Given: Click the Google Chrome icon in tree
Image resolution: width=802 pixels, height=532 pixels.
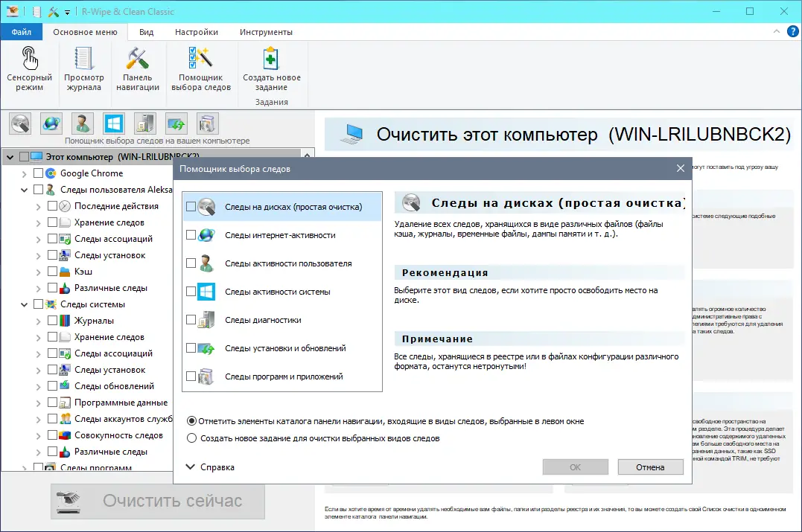Looking at the screenshot, I should coord(51,173).
